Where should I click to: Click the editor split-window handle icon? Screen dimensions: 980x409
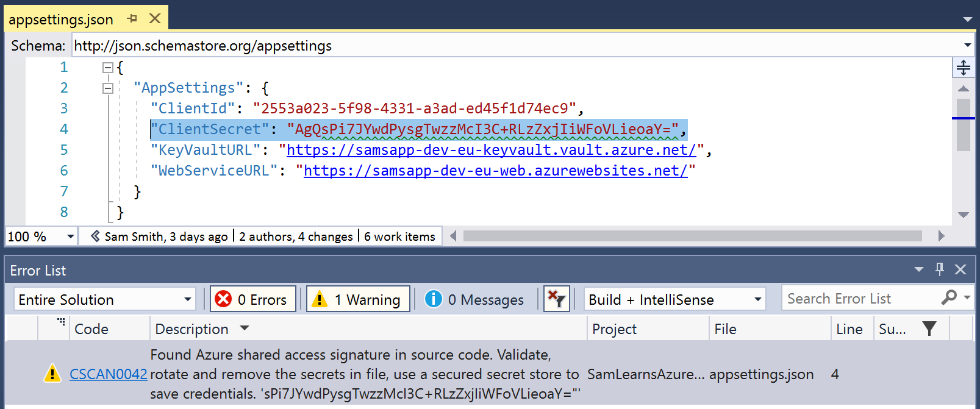click(963, 67)
